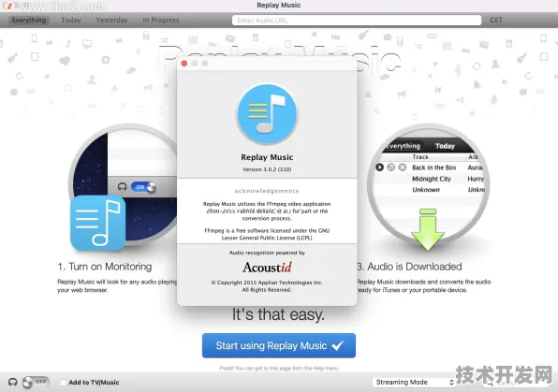
Task: Click the Help menu hint text below button
Action: tap(279, 369)
